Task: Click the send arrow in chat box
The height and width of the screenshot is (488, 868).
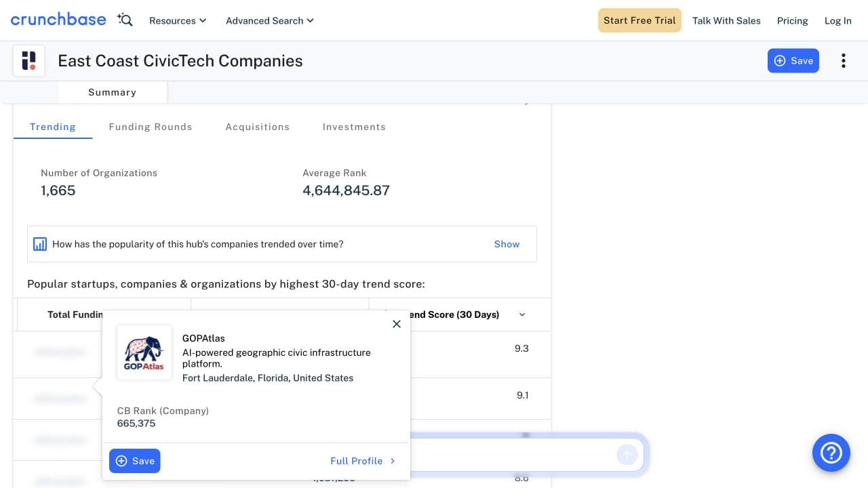Action: (627, 454)
